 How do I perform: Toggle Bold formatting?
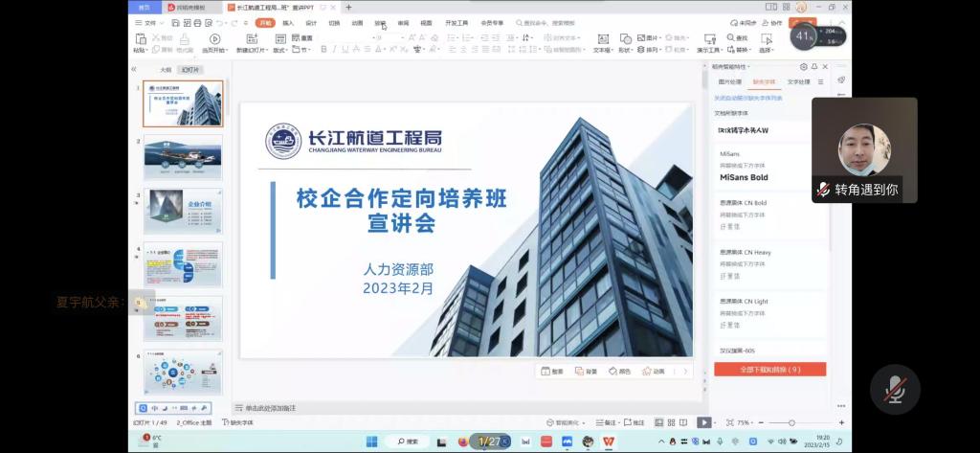click(x=323, y=50)
